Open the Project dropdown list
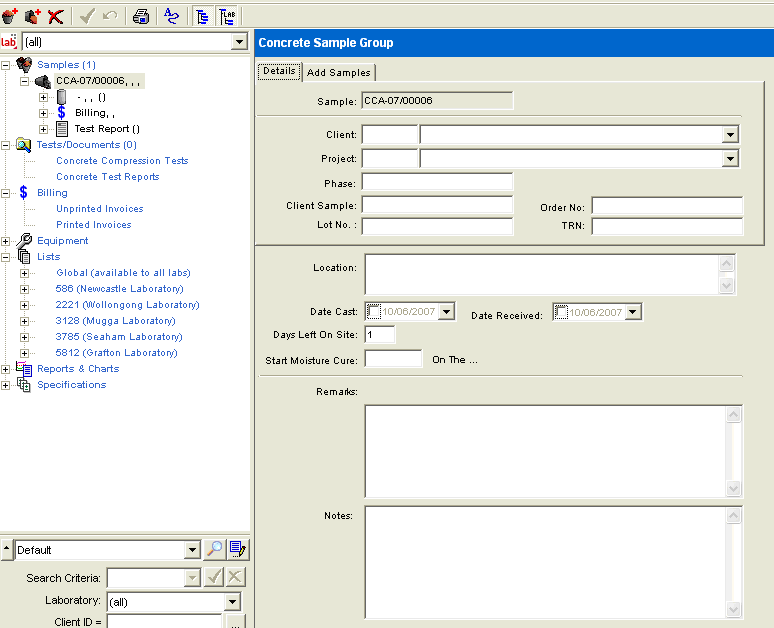 [730, 159]
